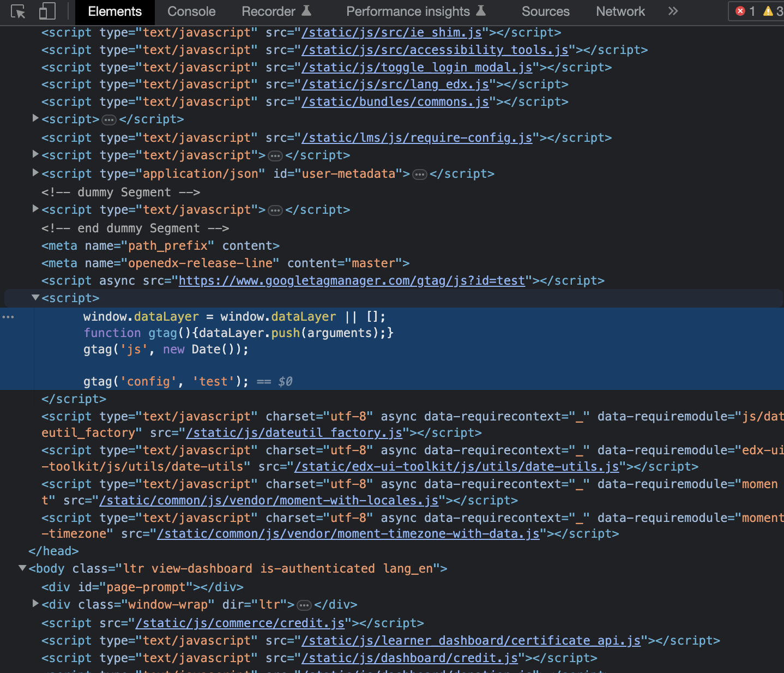This screenshot has height=673, width=784.
Task: Click the $0 selected node marker
Action: click(x=285, y=381)
